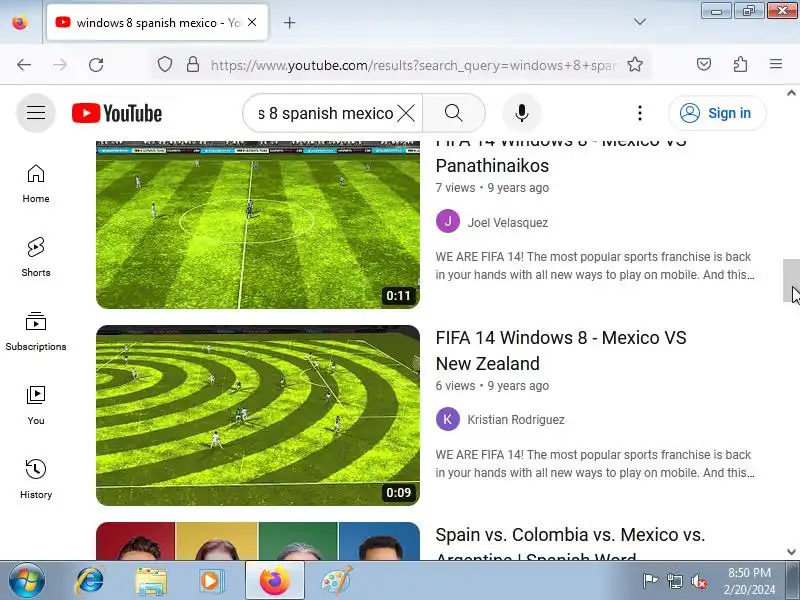Go to YouTube homepage via the logo

[x=117, y=113]
